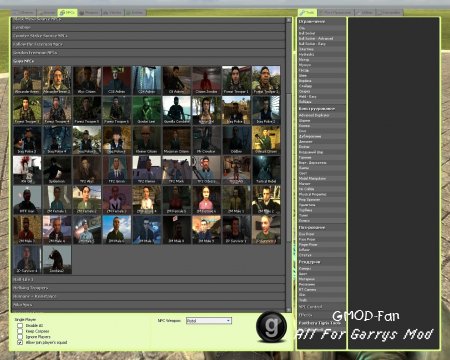Viewport: 450px width, 360px height.
Task: Select the Alexander Green NPC icon
Action: [x=27, y=80]
